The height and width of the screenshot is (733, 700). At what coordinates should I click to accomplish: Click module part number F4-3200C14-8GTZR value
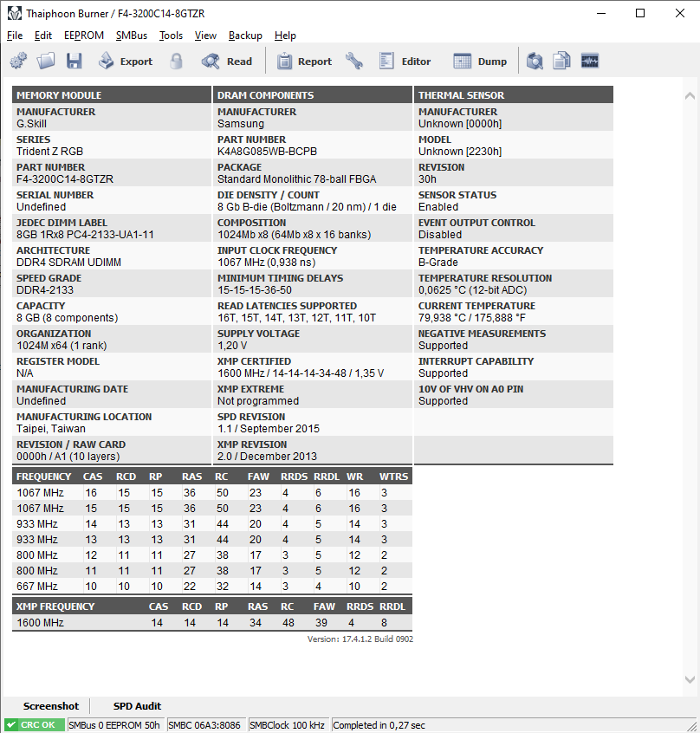tap(65, 179)
